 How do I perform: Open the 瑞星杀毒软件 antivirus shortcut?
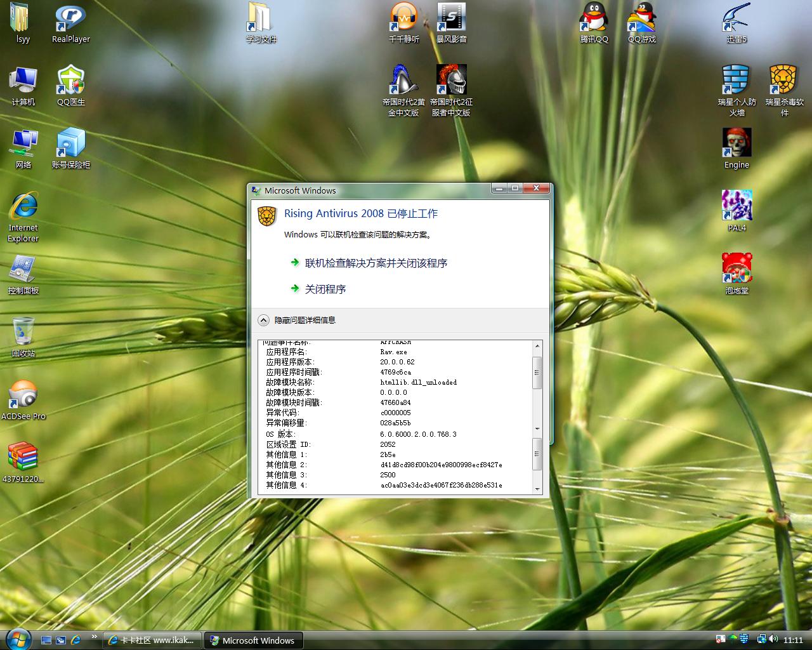[x=784, y=91]
